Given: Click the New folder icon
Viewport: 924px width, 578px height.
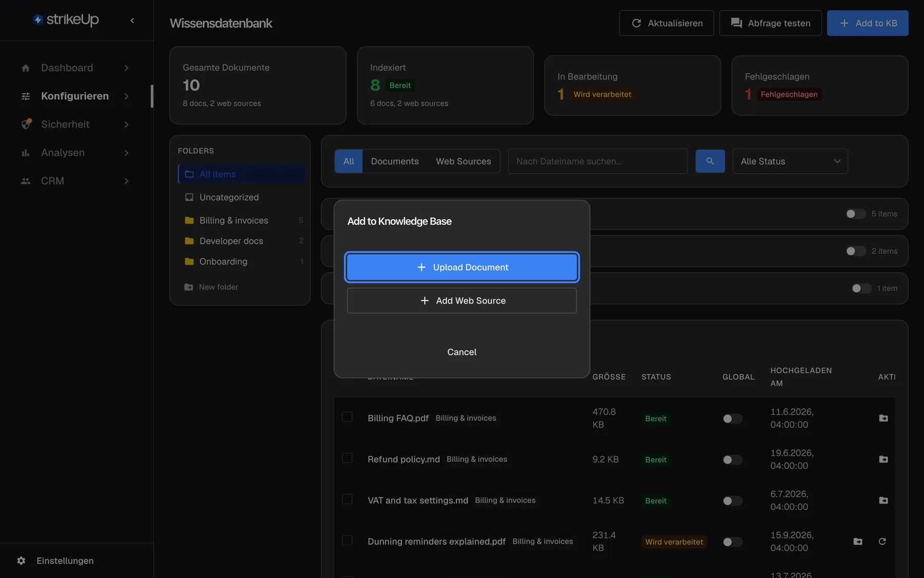Looking at the screenshot, I should pyautogui.click(x=189, y=287).
